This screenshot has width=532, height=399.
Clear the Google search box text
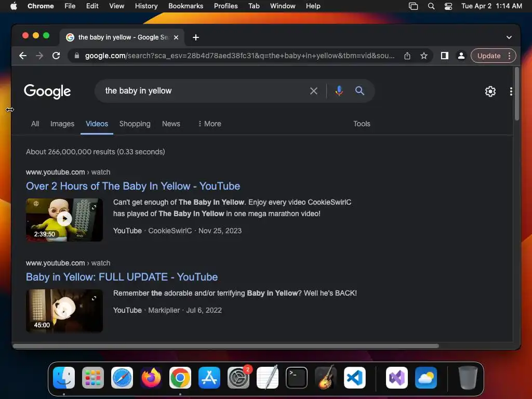click(313, 91)
